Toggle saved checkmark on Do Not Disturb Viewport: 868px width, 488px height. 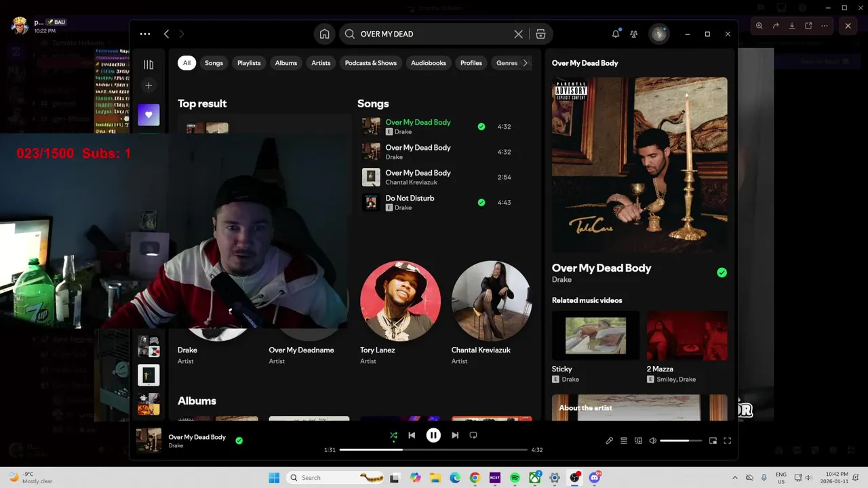coord(481,202)
